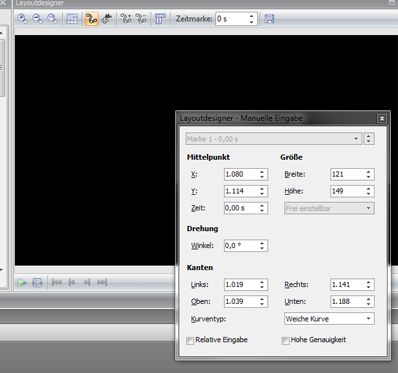Click the play from here preview icon
Image resolution: width=398 pixels, height=373 pixels.
point(37,283)
